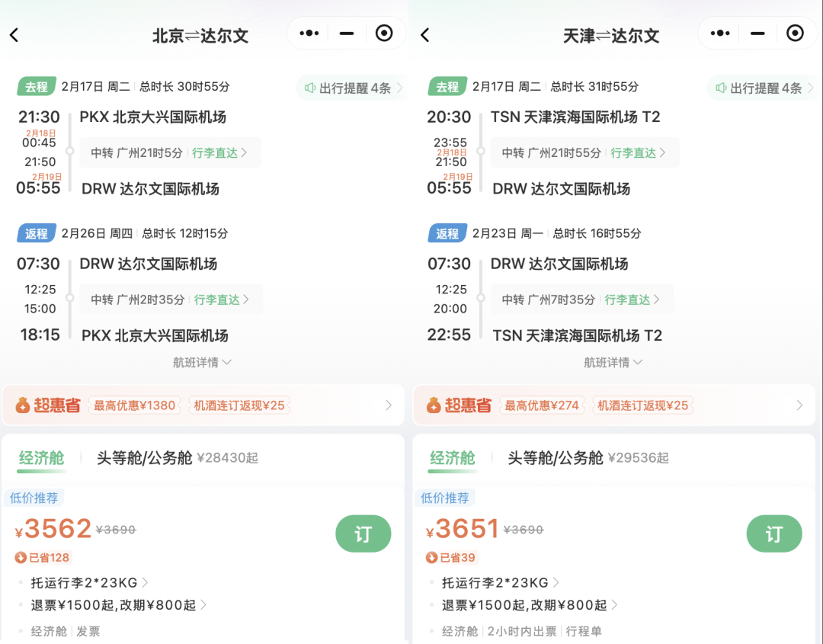Click the 低价推荐 low price tag on Beijing page
Screen dimensions: 823x644
[33, 497]
